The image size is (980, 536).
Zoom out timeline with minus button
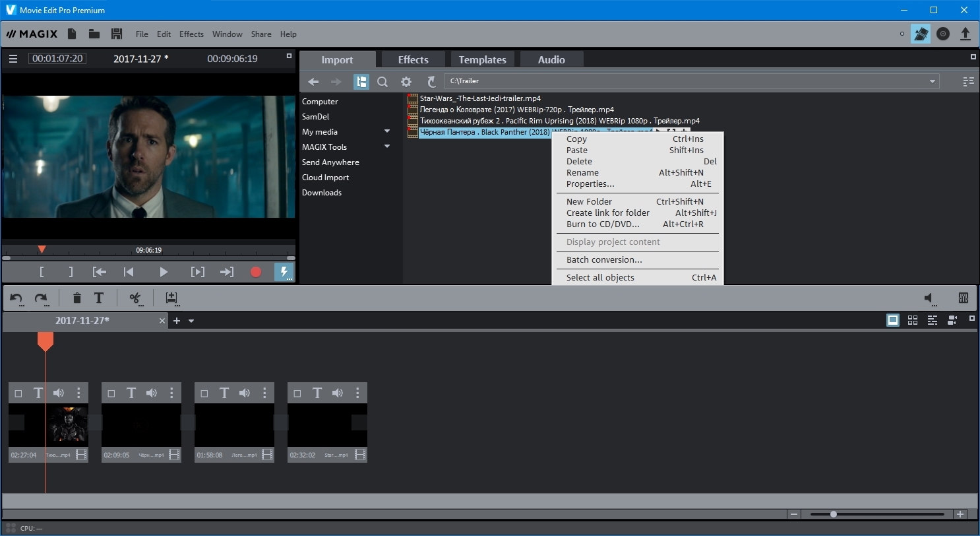point(794,514)
